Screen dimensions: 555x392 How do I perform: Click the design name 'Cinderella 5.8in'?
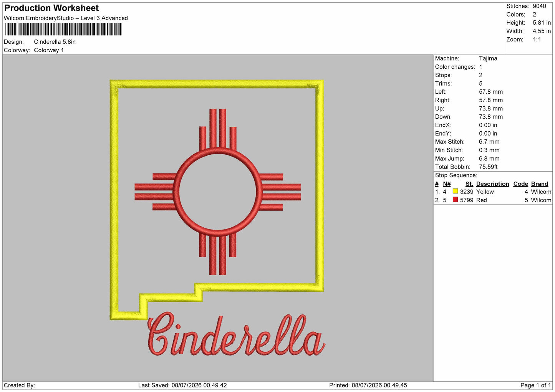click(55, 42)
